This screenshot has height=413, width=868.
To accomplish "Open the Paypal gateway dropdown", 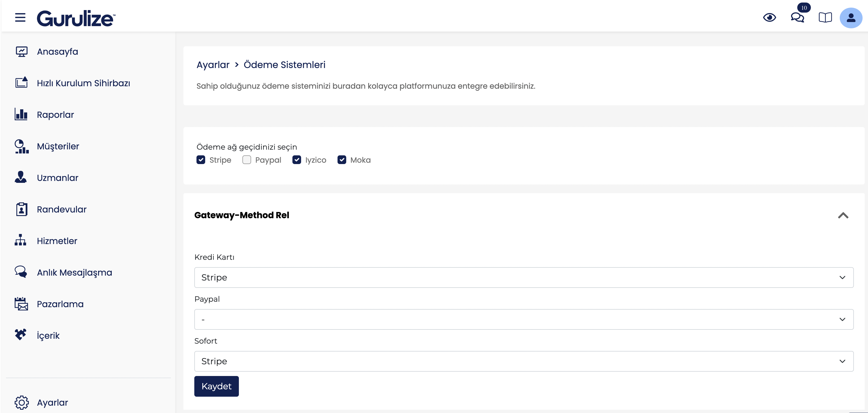I will [524, 319].
